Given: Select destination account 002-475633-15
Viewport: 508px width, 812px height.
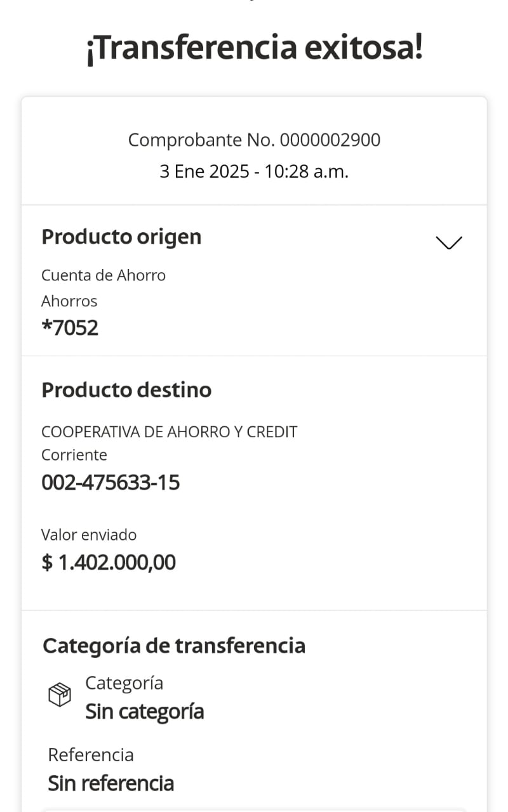Looking at the screenshot, I should [x=110, y=483].
